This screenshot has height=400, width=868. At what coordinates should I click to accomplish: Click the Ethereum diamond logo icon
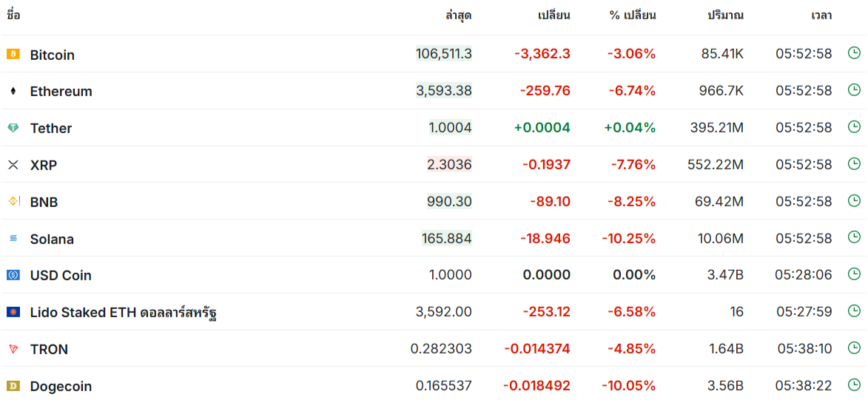(13, 91)
